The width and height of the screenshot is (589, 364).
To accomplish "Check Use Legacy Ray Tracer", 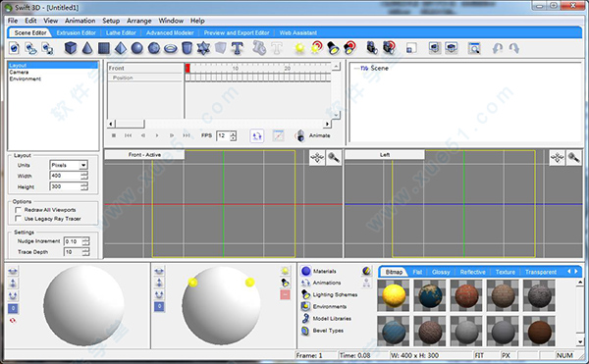I will 18,219.
